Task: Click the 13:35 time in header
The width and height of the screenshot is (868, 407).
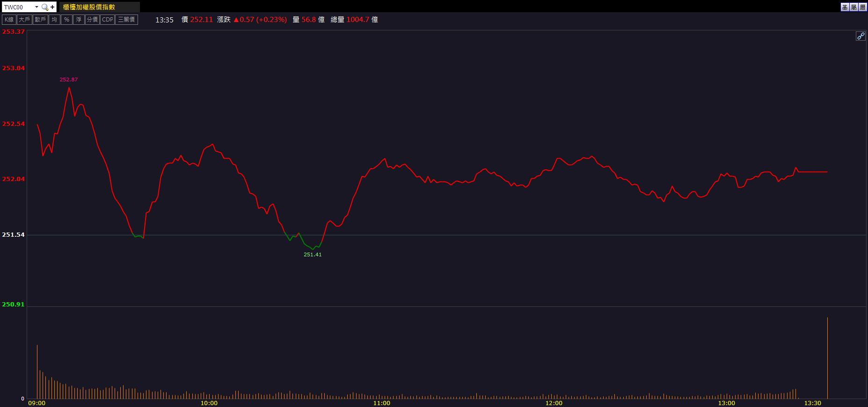Action: (164, 20)
